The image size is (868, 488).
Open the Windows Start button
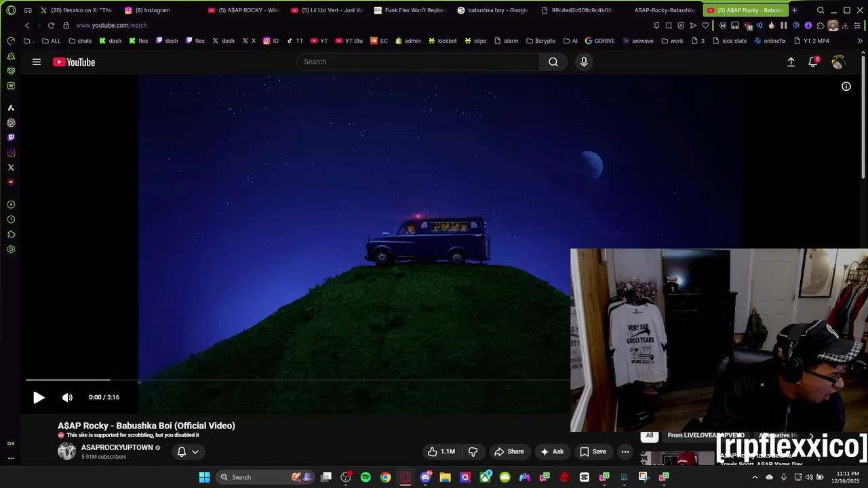click(x=204, y=477)
